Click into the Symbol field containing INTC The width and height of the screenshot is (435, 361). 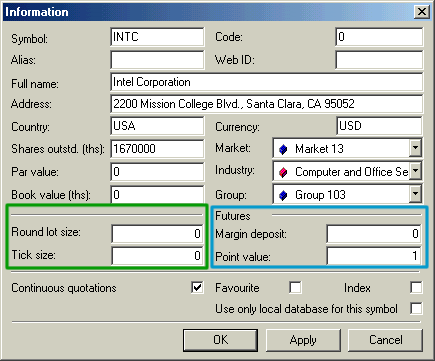tap(157, 37)
